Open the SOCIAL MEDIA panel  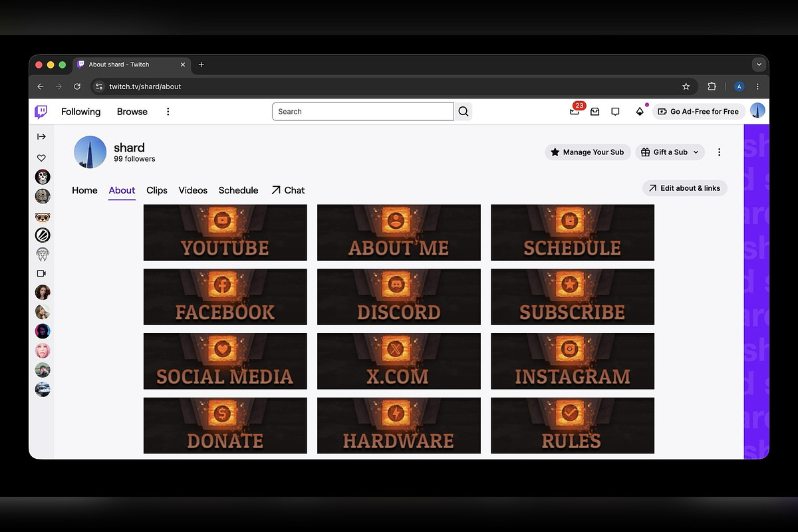[225, 361]
